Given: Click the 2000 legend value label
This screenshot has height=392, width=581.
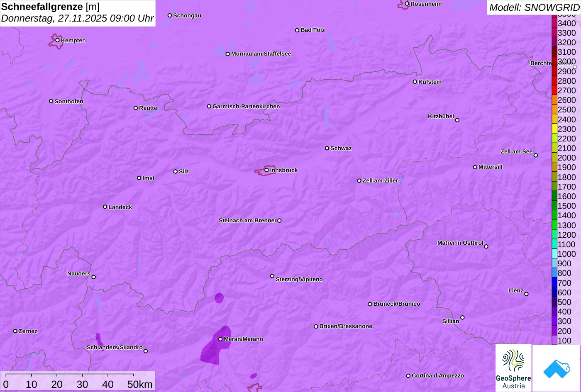Looking at the screenshot, I should 567,158.
